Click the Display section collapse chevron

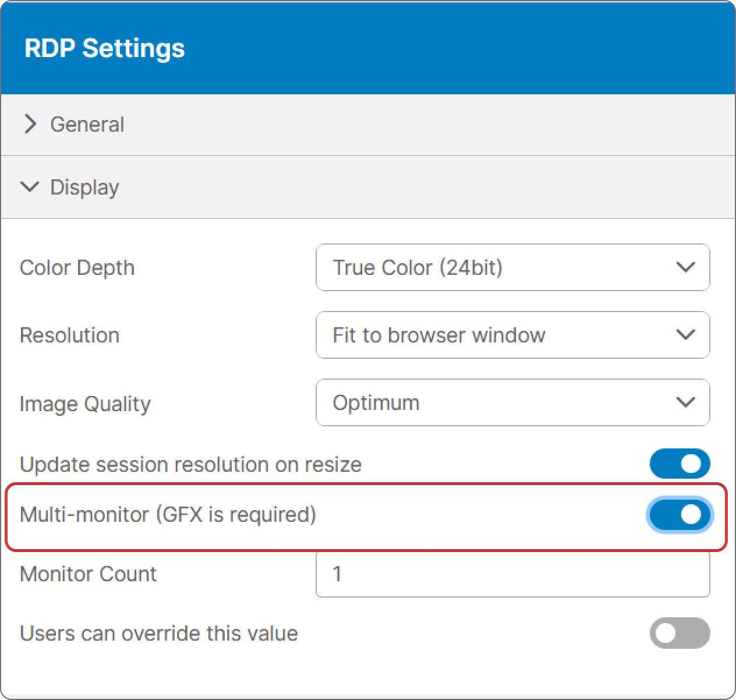[30, 187]
